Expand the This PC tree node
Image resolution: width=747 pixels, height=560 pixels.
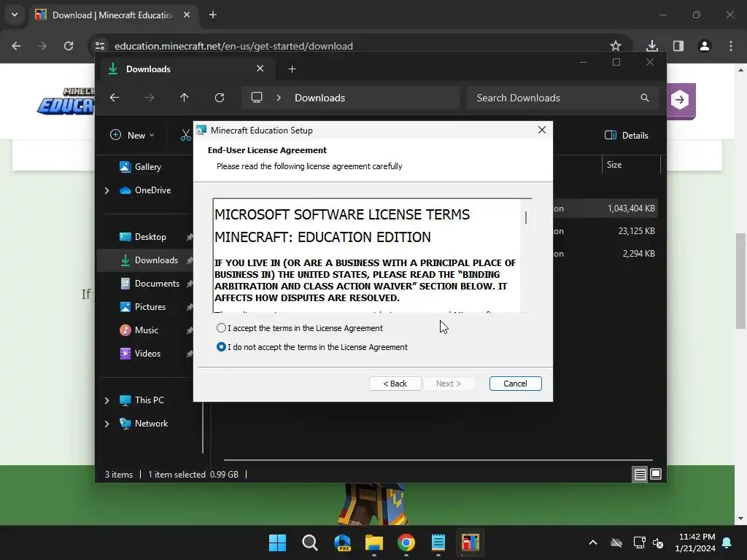point(107,400)
